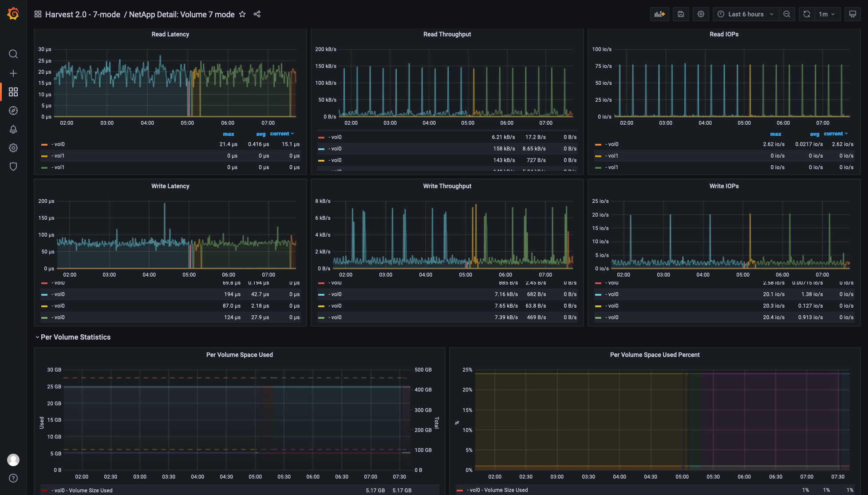868x495 pixels.
Task: Hide the vol0 series in Read Latency legend
Action: [59, 144]
